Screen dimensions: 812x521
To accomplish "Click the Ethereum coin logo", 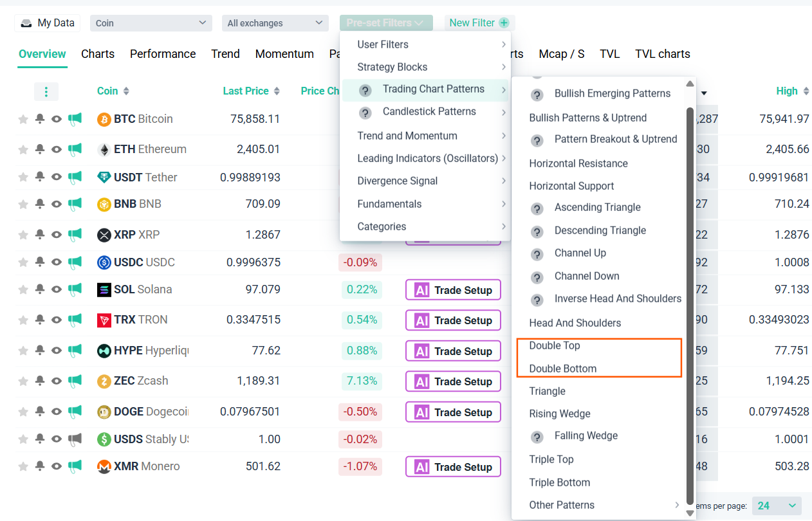I will [104, 149].
